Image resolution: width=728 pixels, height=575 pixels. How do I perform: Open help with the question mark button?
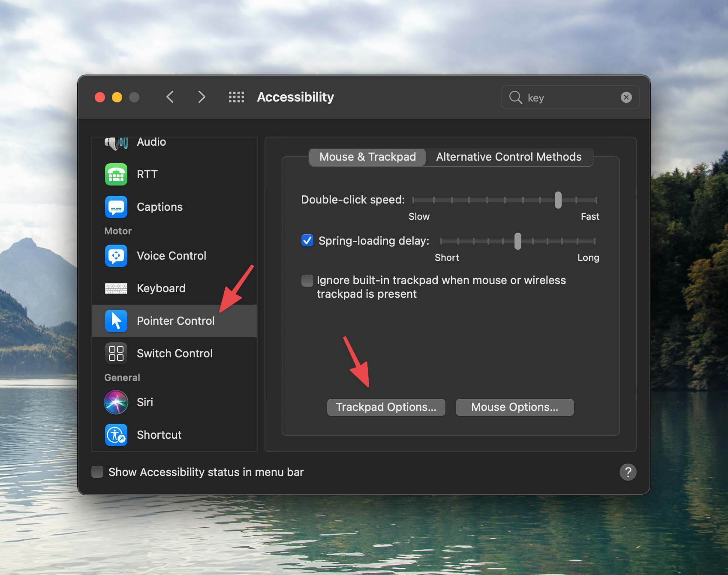(x=628, y=472)
